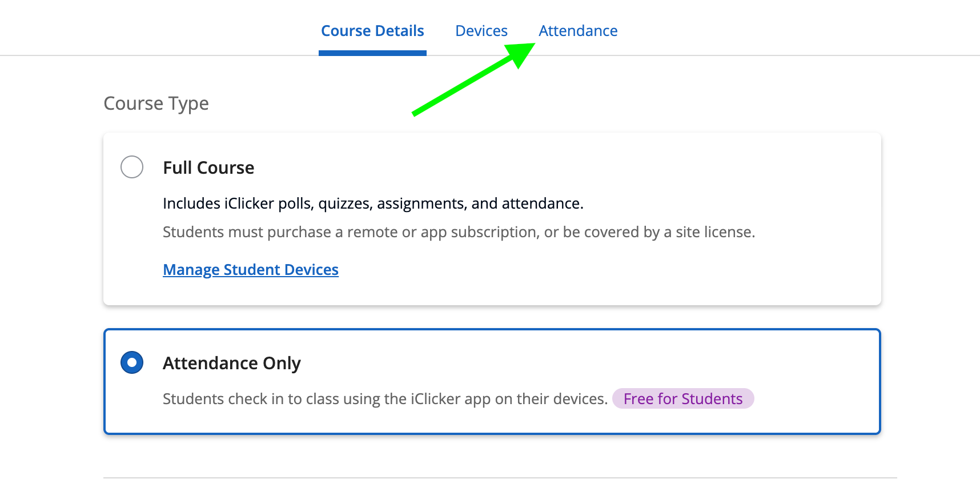
Task: Click the blue border of Attendance Only card
Action: [491, 330]
